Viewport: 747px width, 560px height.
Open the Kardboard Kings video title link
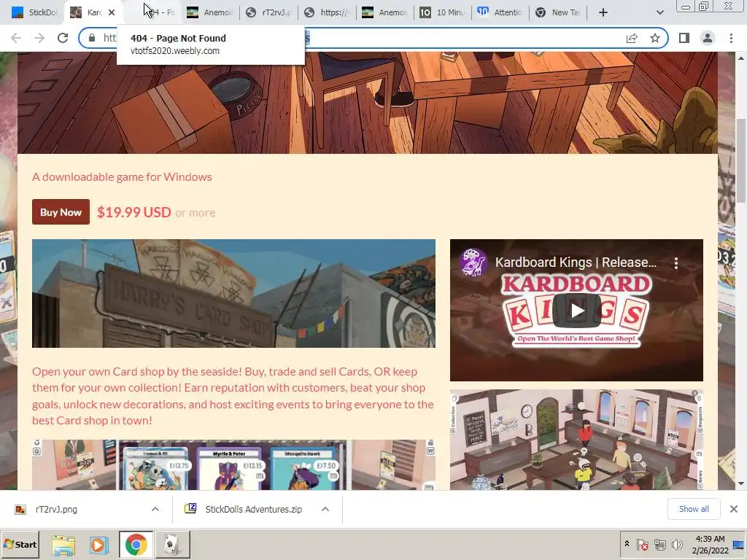(576, 262)
